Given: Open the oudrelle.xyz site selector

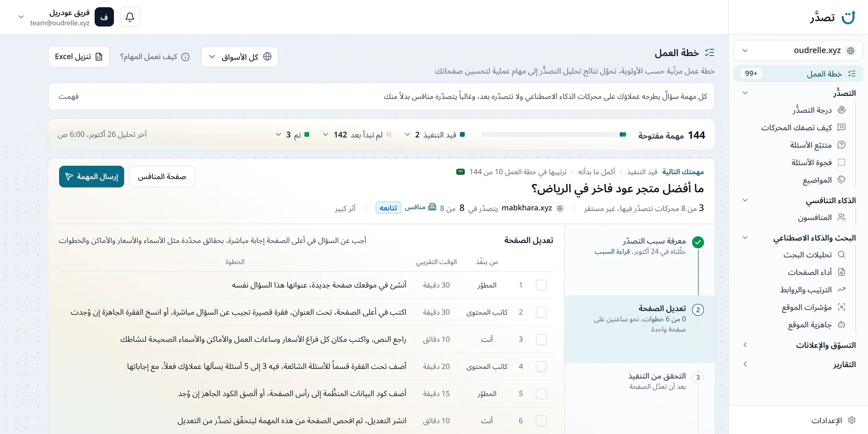Looking at the screenshot, I should [798, 51].
